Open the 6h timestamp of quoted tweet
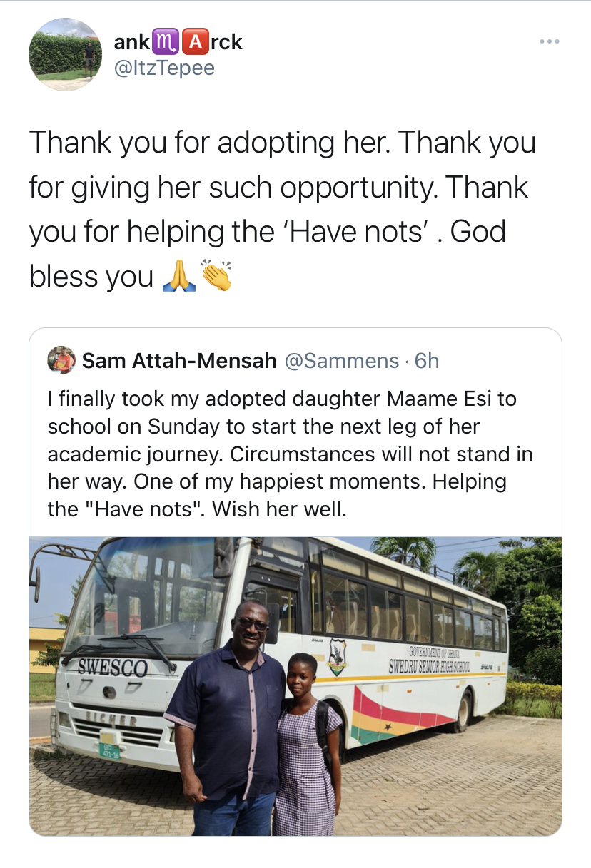Viewport: 591px width, 868px height. coord(427,361)
